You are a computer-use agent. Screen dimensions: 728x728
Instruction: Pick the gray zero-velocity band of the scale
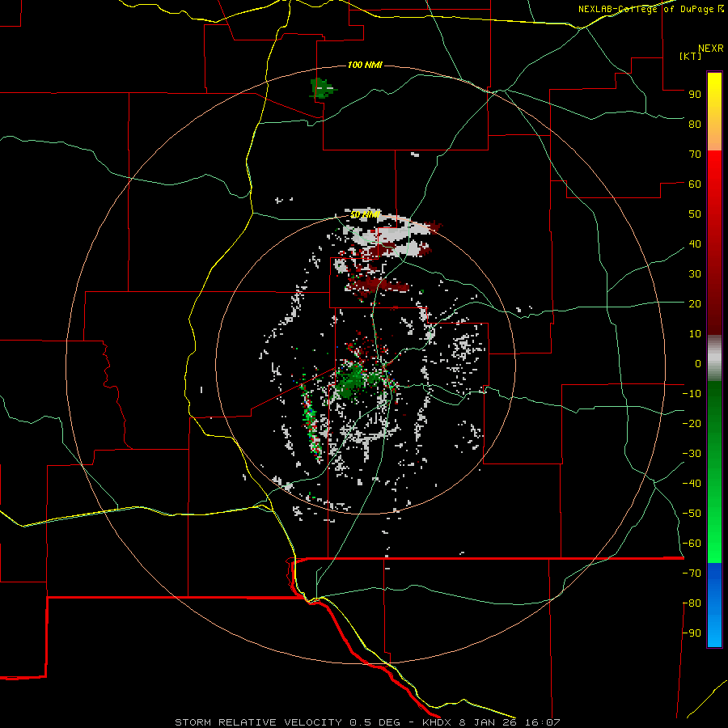coord(714,358)
